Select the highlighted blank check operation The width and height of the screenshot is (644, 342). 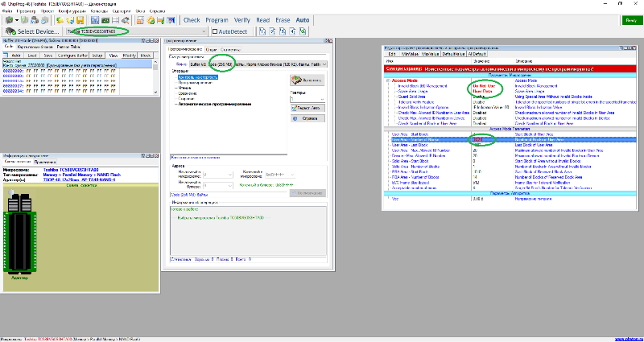(197, 77)
